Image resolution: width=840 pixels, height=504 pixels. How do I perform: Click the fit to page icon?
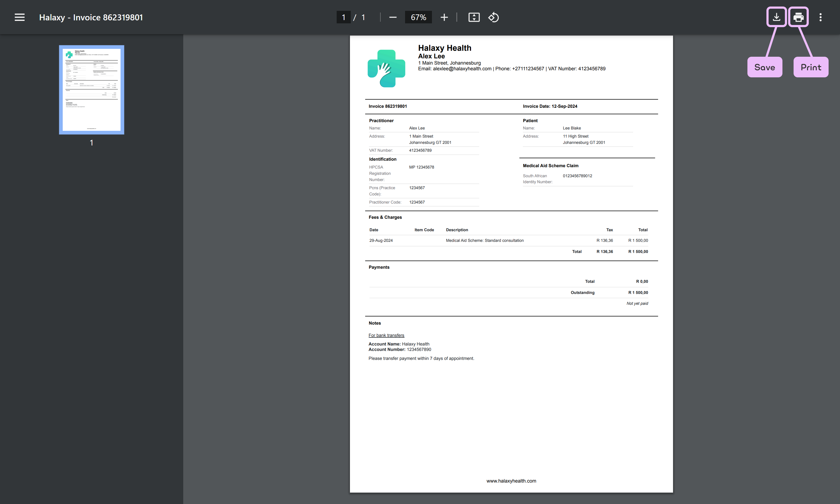coord(474,17)
